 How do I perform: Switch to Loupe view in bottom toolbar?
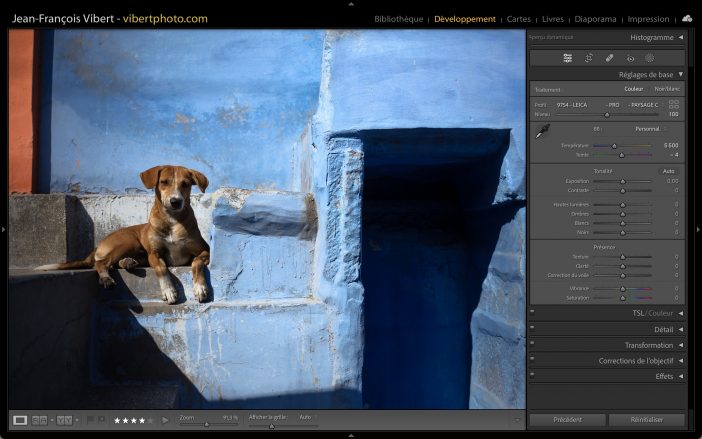pos(20,420)
